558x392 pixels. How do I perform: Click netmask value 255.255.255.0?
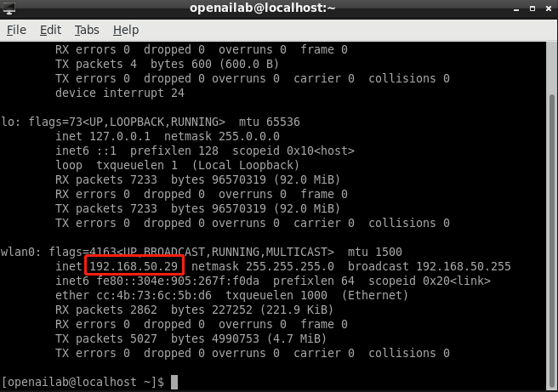point(290,266)
